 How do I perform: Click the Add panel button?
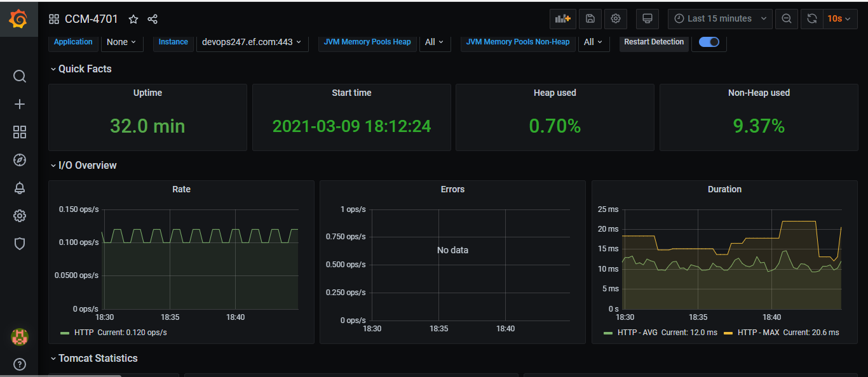(562, 19)
